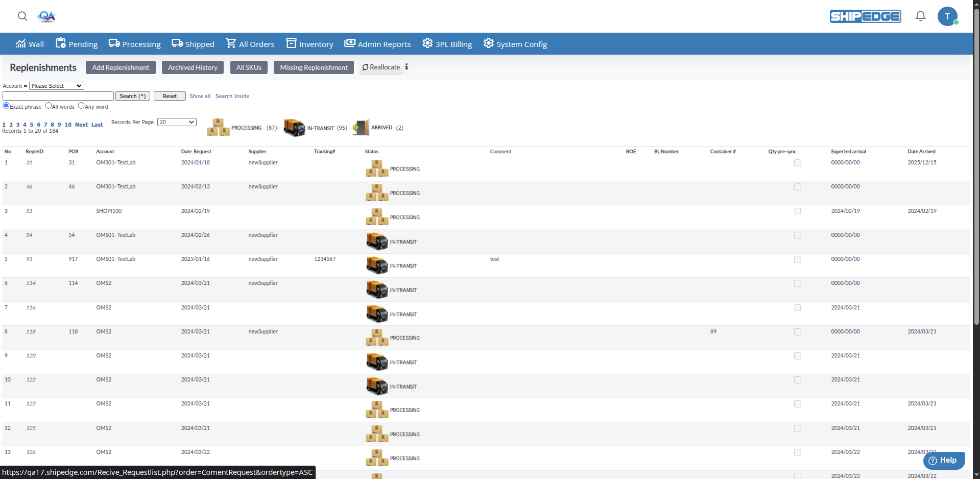Click the info icon beside Reallocate
Viewport: 980px width, 479px height.
407,66
